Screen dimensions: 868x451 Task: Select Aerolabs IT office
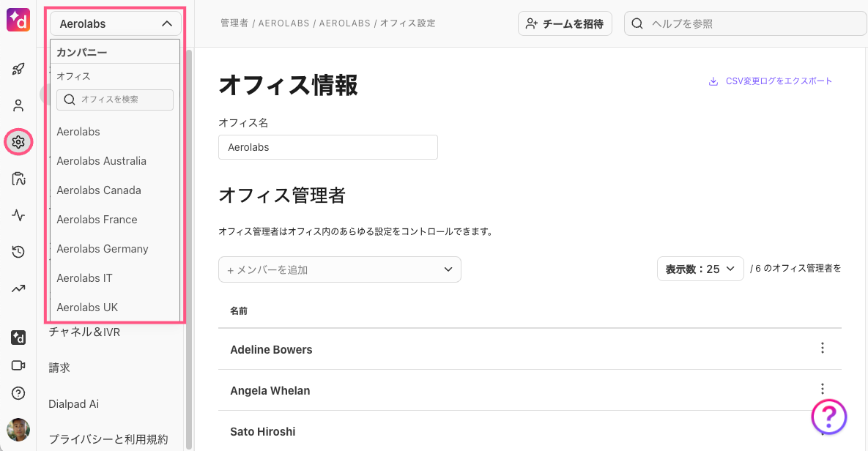84,278
